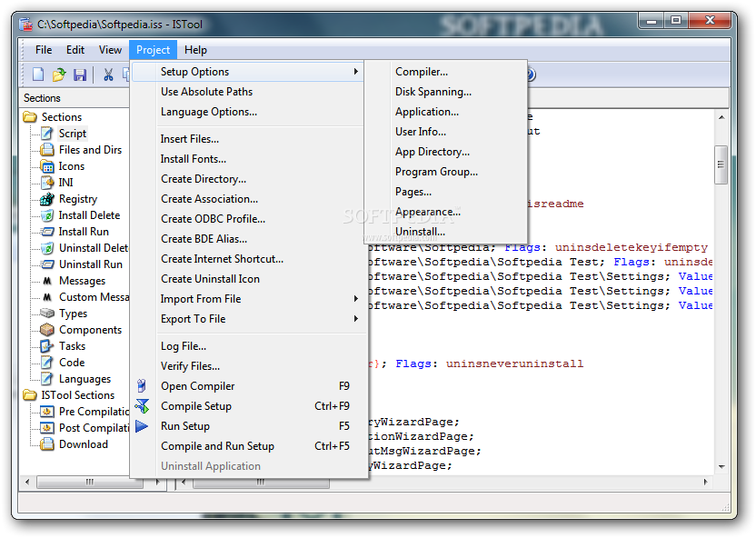The height and width of the screenshot is (538, 756).
Task: Choose Language Options menu entry
Action: click(x=248, y=112)
